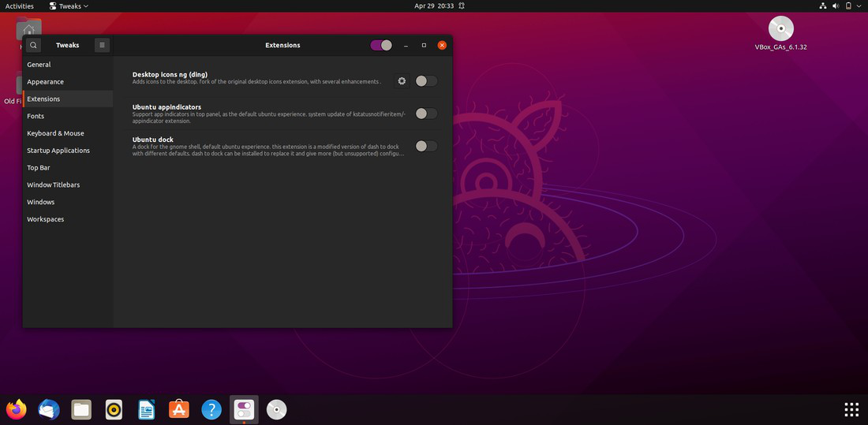Launch LibreOffice Writer from dock

pos(146,410)
